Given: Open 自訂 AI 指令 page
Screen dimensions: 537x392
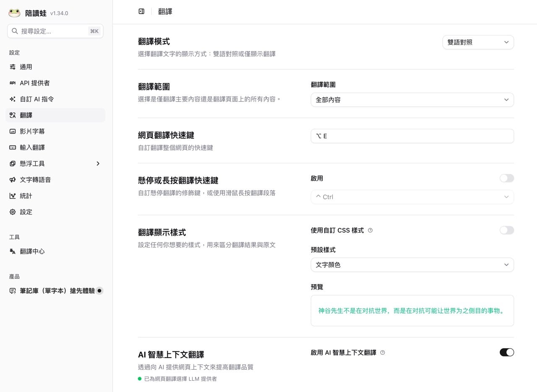Looking at the screenshot, I should (55, 99).
